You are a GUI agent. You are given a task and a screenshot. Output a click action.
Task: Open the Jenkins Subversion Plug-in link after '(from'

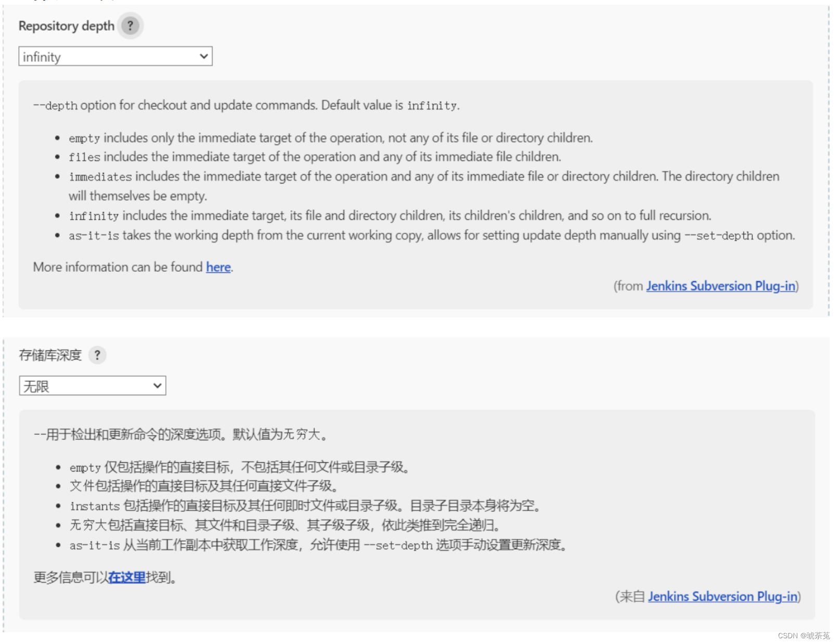pos(721,286)
